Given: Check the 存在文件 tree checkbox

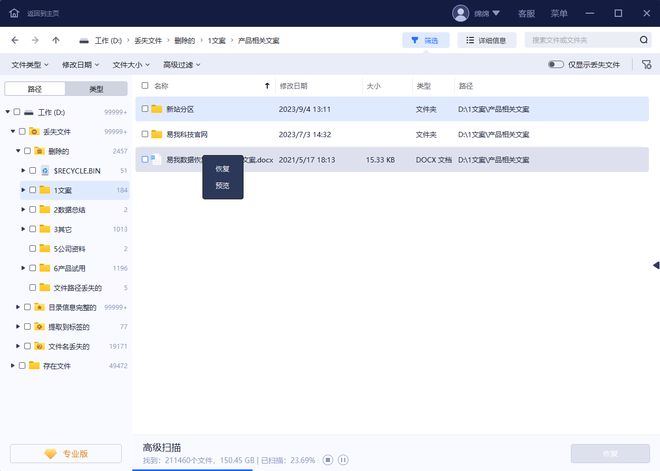Looking at the screenshot, I should click(x=22, y=365).
